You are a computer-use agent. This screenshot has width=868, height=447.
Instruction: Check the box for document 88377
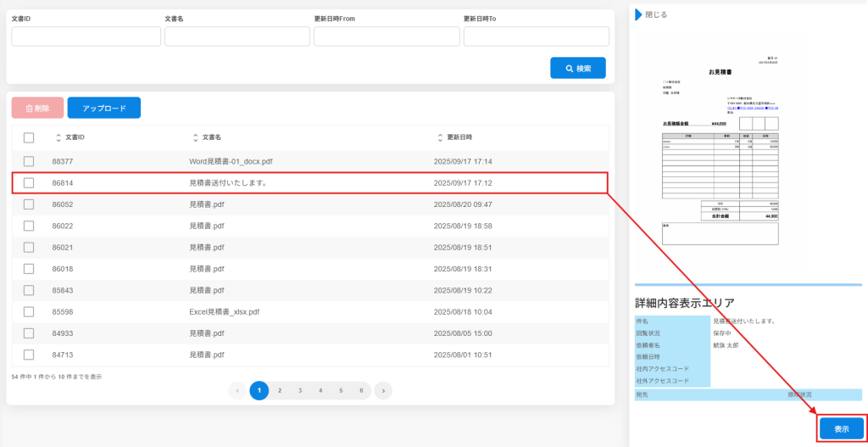29,161
